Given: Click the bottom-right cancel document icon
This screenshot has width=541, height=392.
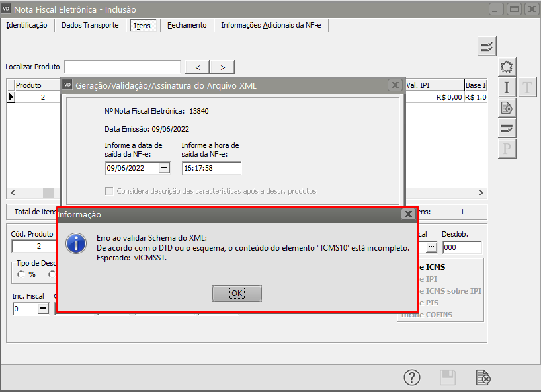Looking at the screenshot, I should pyautogui.click(x=483, y=377).
